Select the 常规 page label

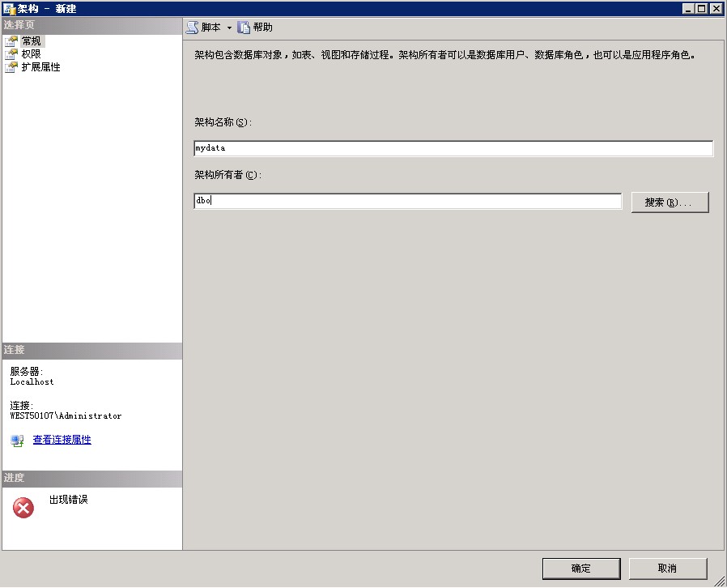pyautogui.click(x=32, y=41)
